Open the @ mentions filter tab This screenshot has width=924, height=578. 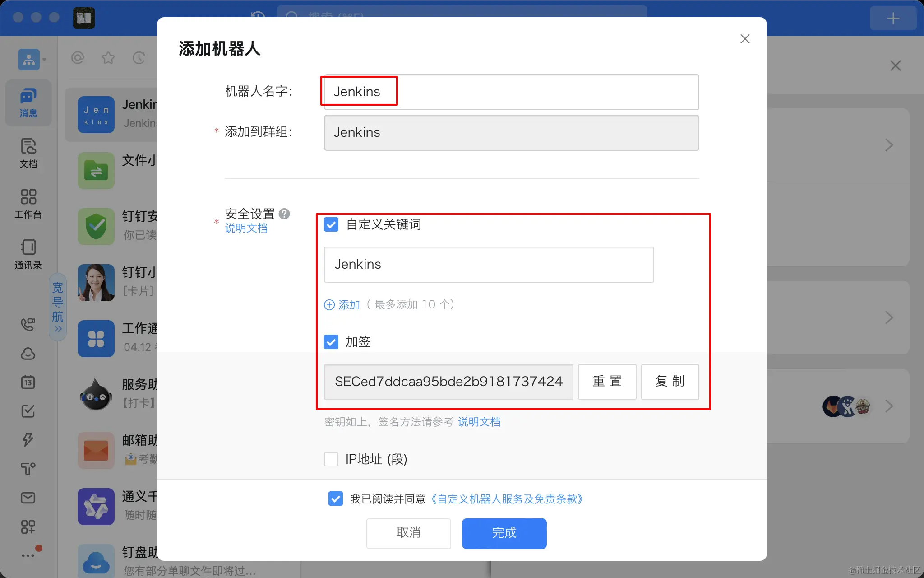pyautogui.click(x=78, y=58)
